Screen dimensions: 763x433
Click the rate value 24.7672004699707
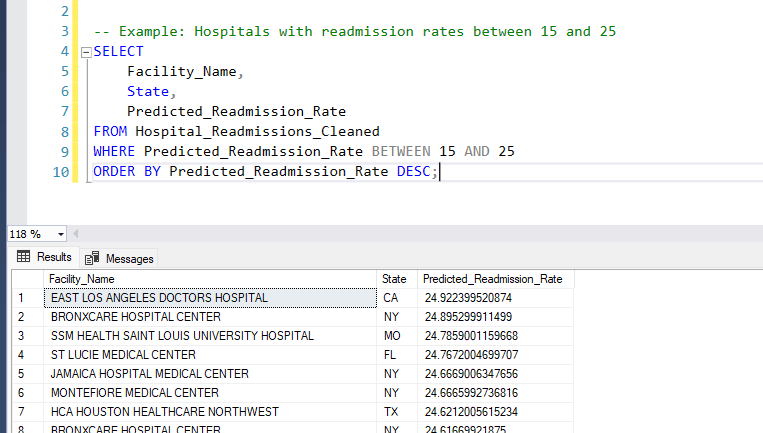(495, 355)
